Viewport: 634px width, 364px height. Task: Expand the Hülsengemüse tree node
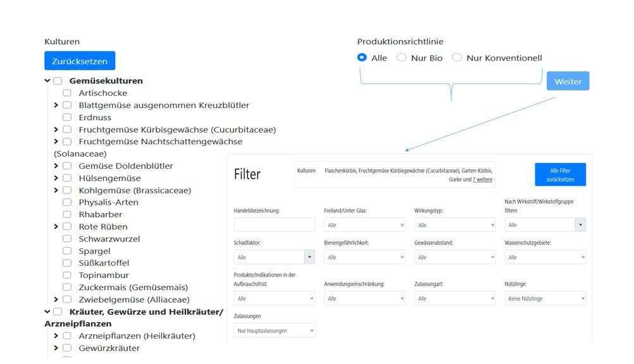tap(57, 179)
